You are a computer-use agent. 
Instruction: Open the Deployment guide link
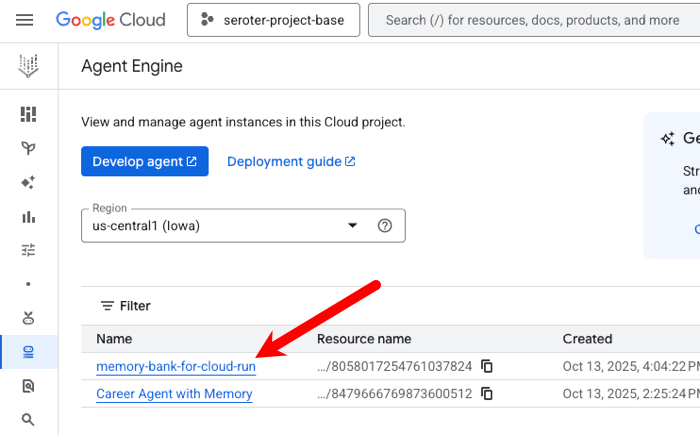(291, 161)
